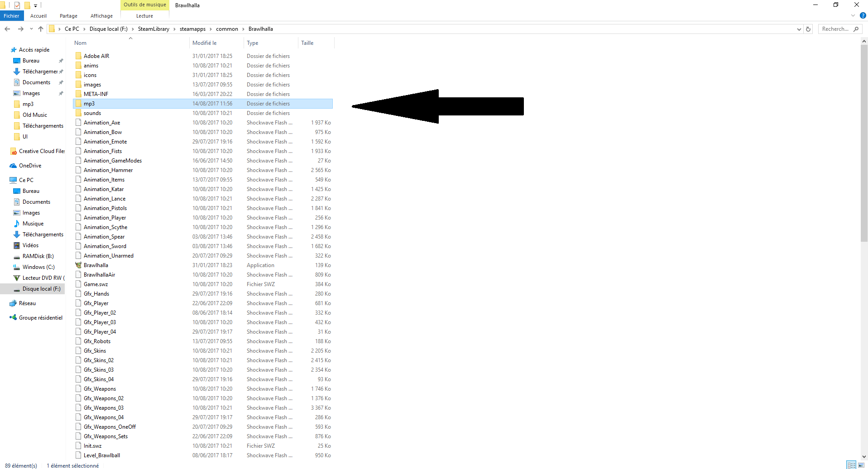Click the Accès rapide star icon
868x469 pixels.
14,50
